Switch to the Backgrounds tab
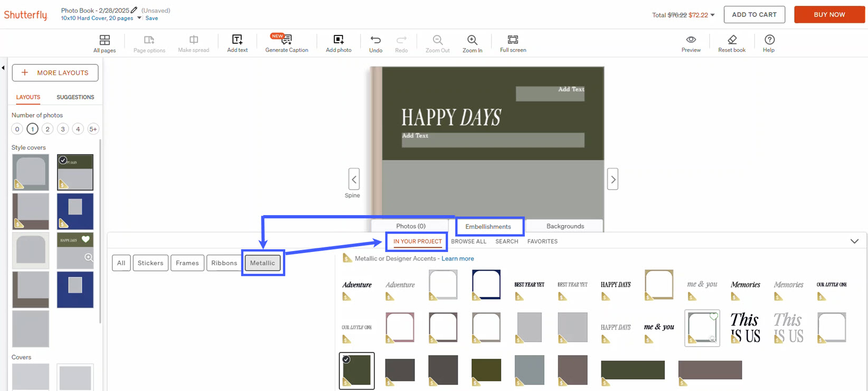The height and width of the screenshot is (391, 868). click(565, 226)
